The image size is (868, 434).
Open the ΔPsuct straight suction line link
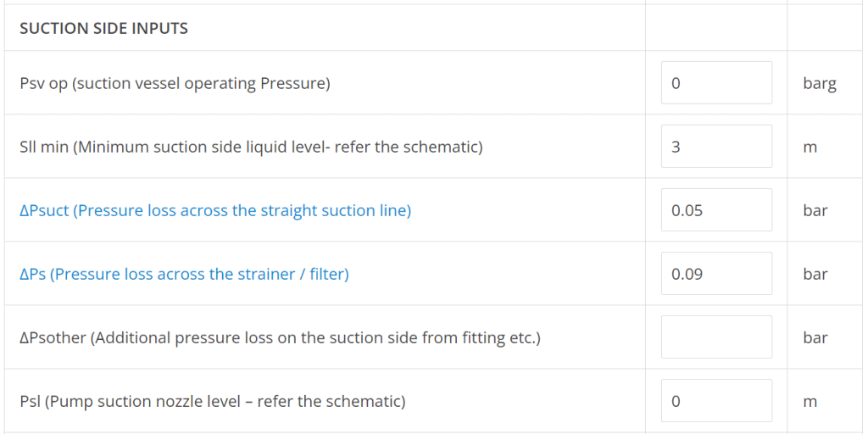tap(215, 211)
